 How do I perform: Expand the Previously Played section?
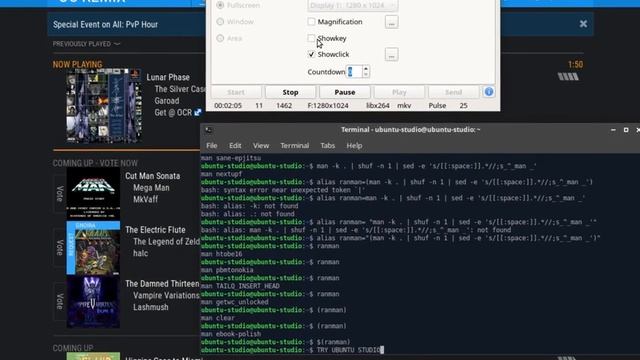(x=86, y=44)
